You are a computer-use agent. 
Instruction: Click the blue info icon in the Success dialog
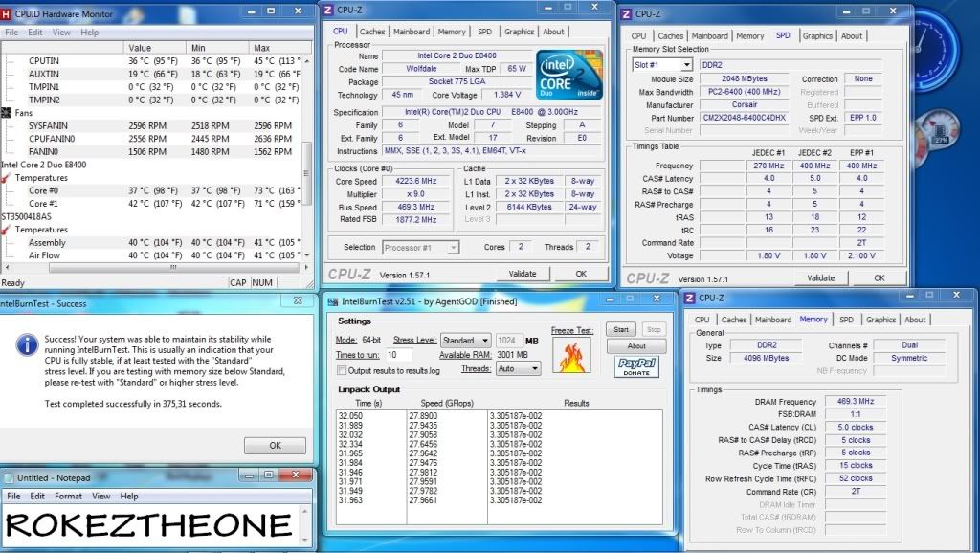27,344
